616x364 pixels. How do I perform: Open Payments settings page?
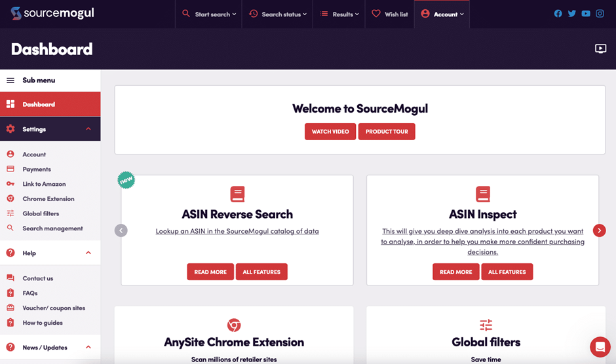(37, 170)
